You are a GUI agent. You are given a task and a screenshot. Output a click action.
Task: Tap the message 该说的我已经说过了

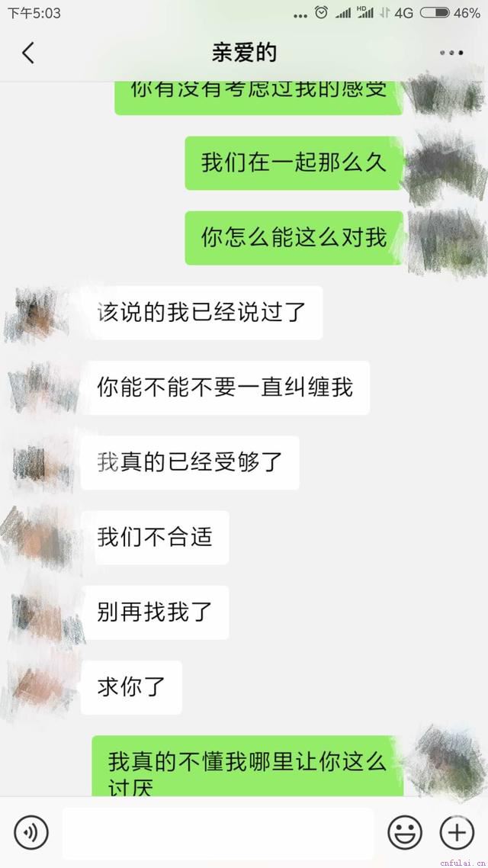(202, 313)
